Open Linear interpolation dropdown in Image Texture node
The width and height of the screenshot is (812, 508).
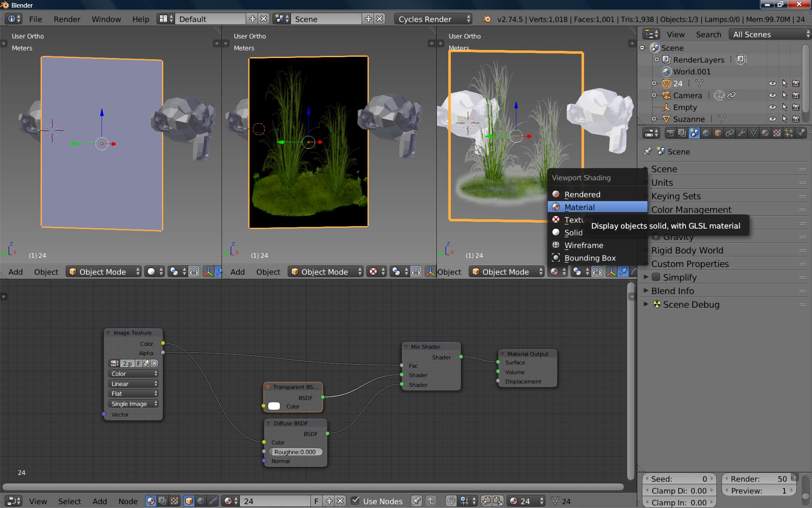click(x=134, y=384)
